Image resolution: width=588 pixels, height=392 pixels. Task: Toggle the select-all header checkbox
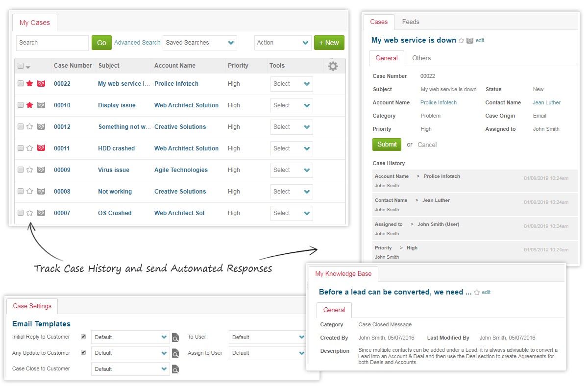21,66
